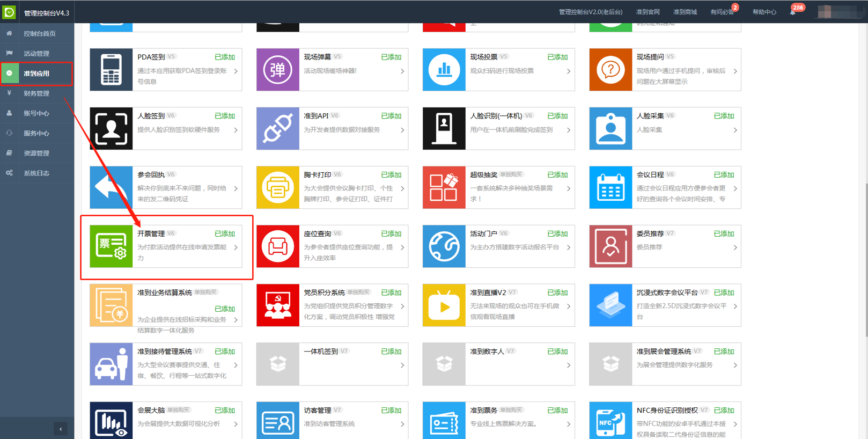868x439 pixels.
Task: Open the 帮助中心 link
Action: pos(764,12)
